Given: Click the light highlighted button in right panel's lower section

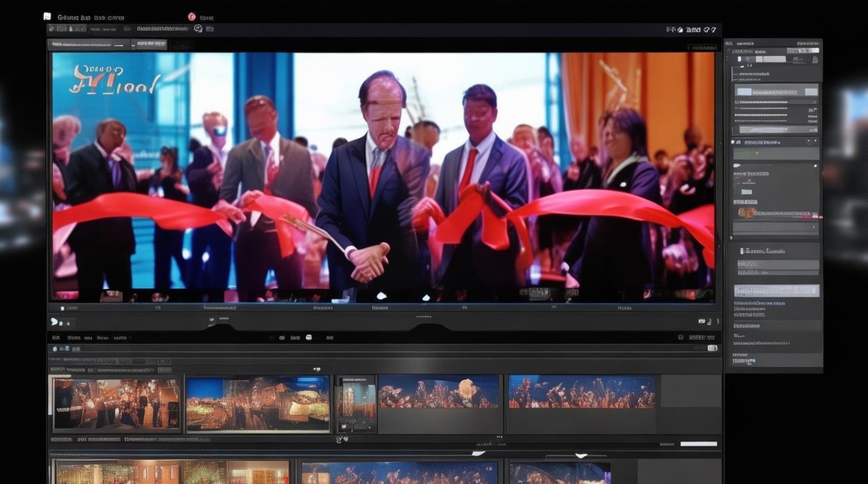Looking at the screenshot, I should [x=776, y=290].
